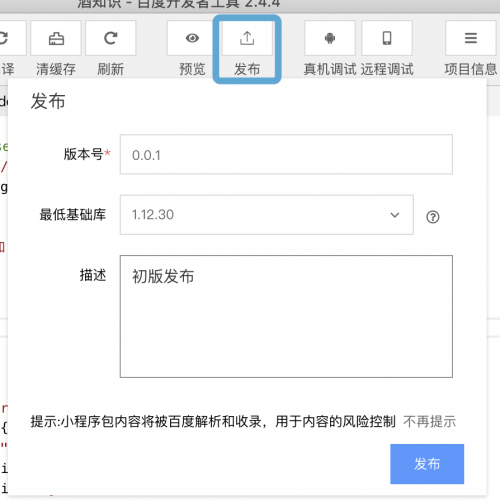Open the 预览 preview eye icon
500x501 pixels.
pyautogui.click(x=192, y=38)
